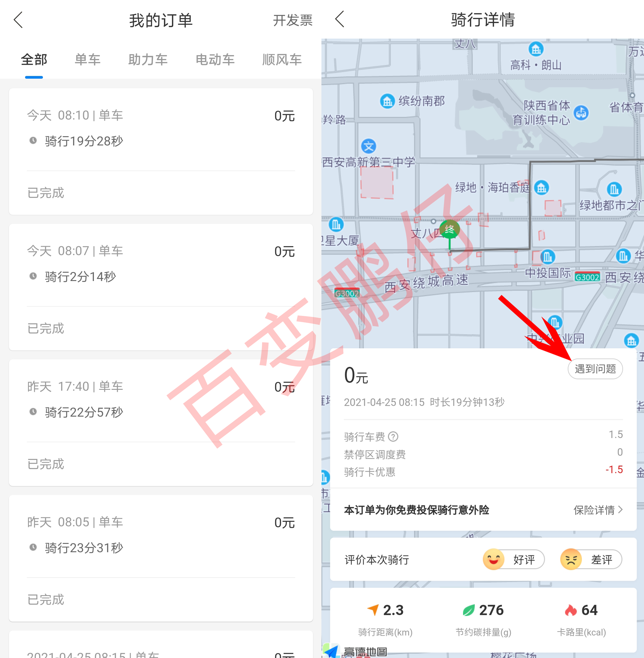644x658 pixels.
Task: Rate the ride with 好评
Action: tap(513, 559)
